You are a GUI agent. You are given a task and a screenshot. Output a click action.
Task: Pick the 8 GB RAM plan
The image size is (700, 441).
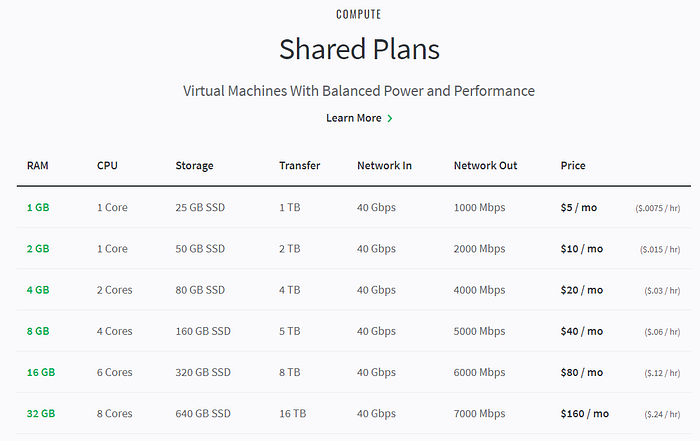(38, 331)
